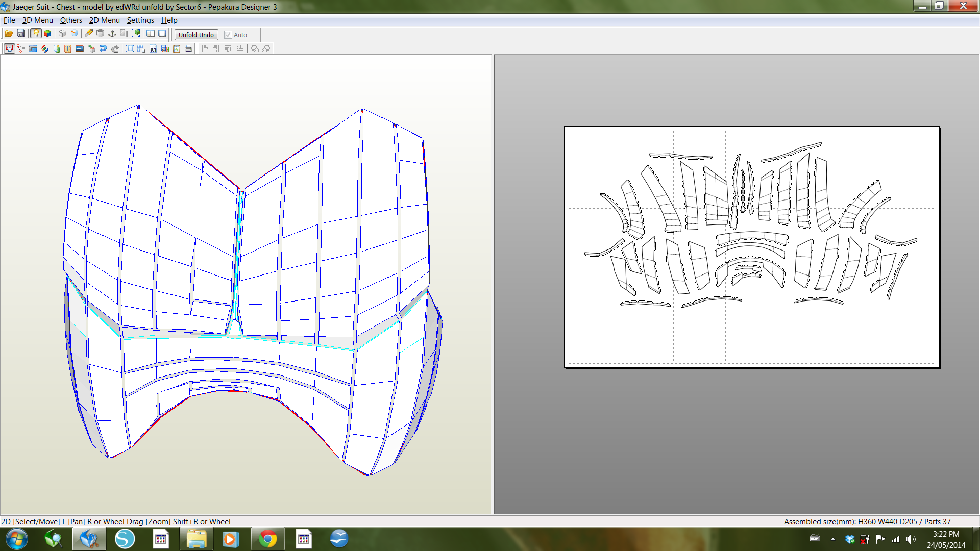Rotate parts 90 degrees clockwise
This screenshot has height=551, width=980.
coord(266,48)
